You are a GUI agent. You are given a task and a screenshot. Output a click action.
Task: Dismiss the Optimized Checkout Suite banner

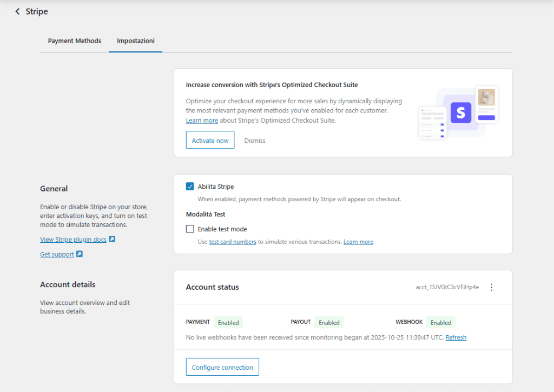click(254, 140)
